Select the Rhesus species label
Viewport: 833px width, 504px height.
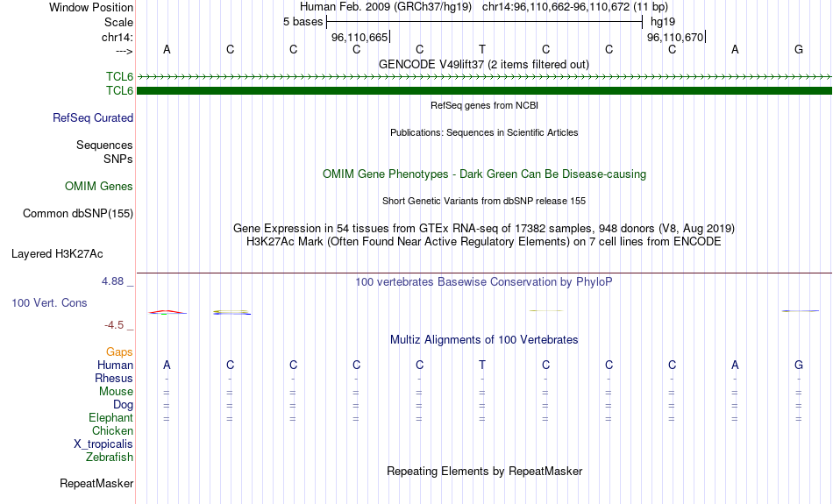(113, 378)
